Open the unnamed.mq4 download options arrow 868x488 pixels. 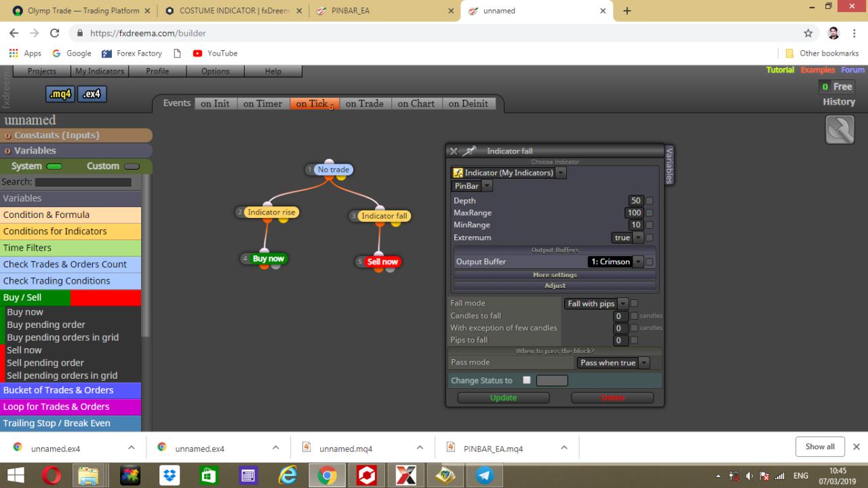point(420,448)
